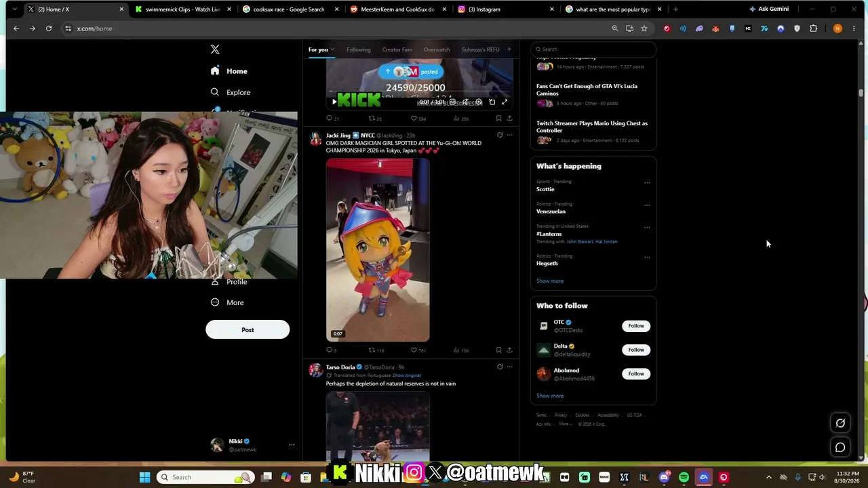The width and height of the screenshot is (868, 488).
Task: Click the Post button
Action: point(248,330)
